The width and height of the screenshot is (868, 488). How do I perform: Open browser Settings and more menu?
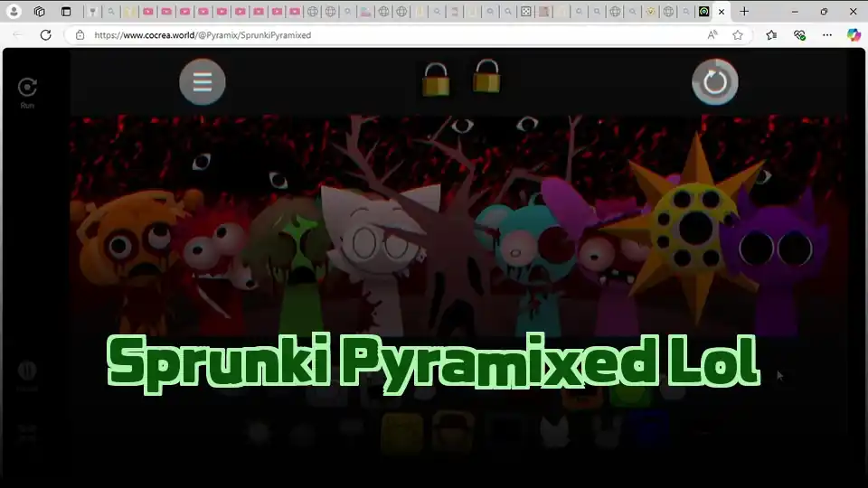tap(827, 35)
